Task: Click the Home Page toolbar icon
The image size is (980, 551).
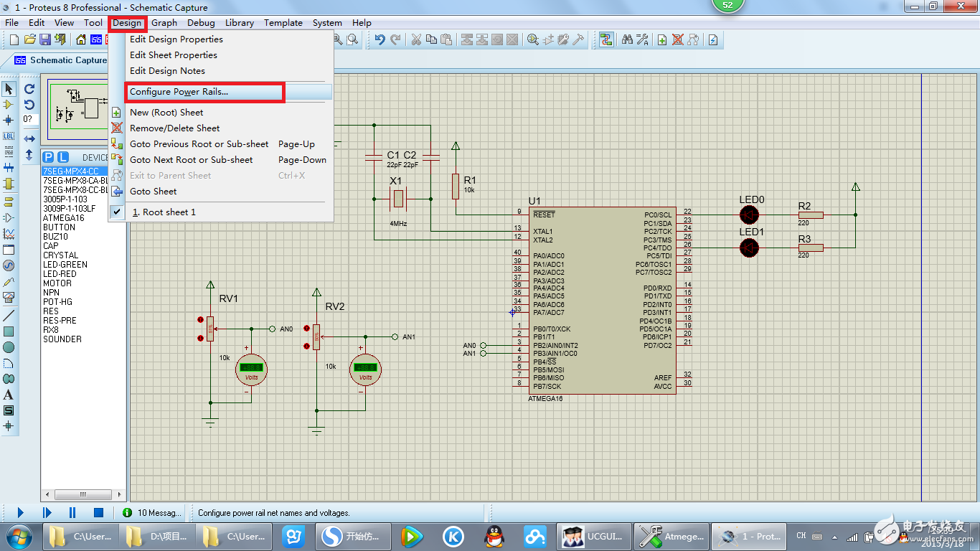Action: pos(81,39)
